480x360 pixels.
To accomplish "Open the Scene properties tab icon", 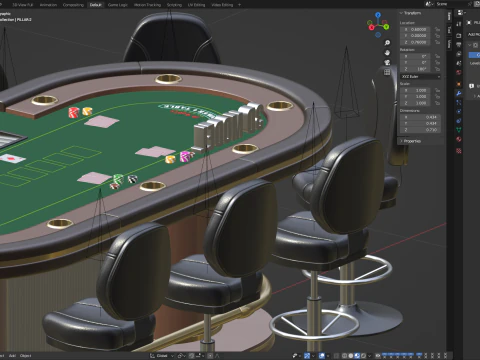I will click(459, 63).
